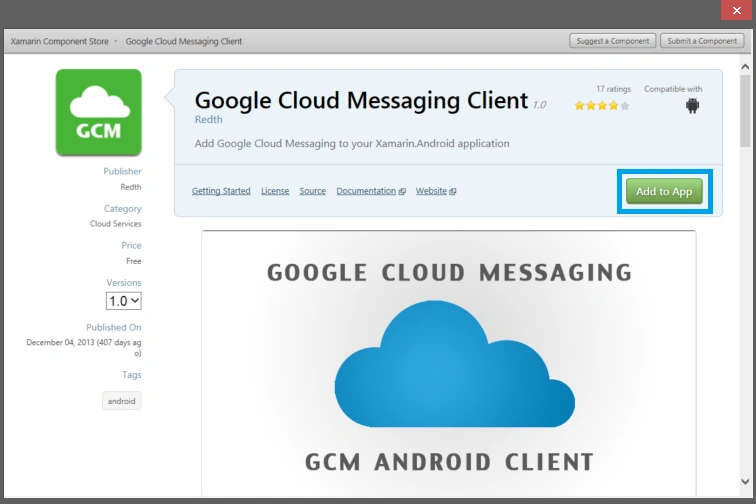Click the external link icon beside Website
This screenshot has height=504, width=756.
(452, 191)
